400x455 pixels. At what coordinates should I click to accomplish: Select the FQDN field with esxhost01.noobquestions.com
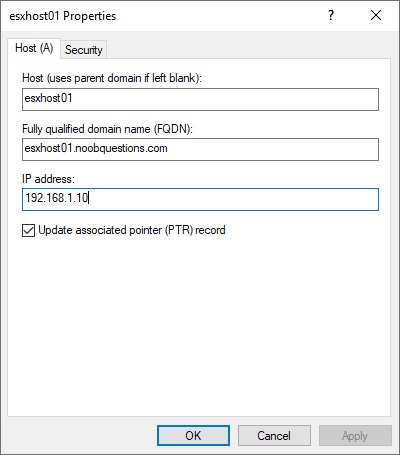pos(200,149)
